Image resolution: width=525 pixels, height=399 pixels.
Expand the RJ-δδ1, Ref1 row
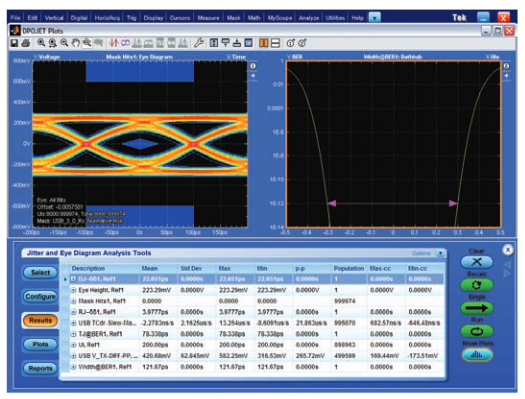(x=73, y=312)
